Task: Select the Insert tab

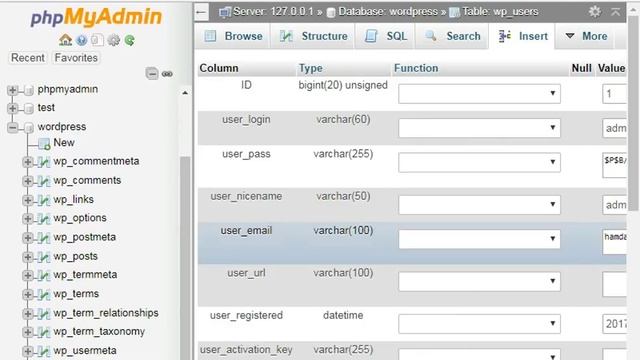Action: tap(522, 36)
